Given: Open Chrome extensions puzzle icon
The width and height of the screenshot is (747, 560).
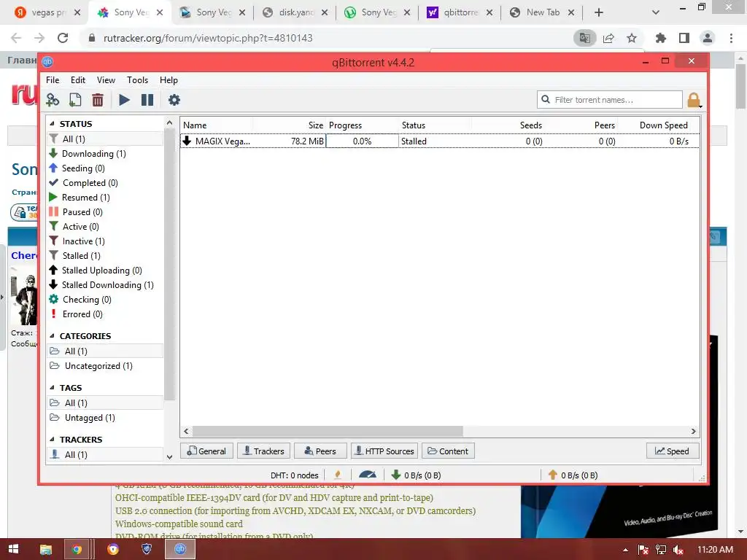Looking at the screenshot, I should pyautogui.click(x=660, y=38).
